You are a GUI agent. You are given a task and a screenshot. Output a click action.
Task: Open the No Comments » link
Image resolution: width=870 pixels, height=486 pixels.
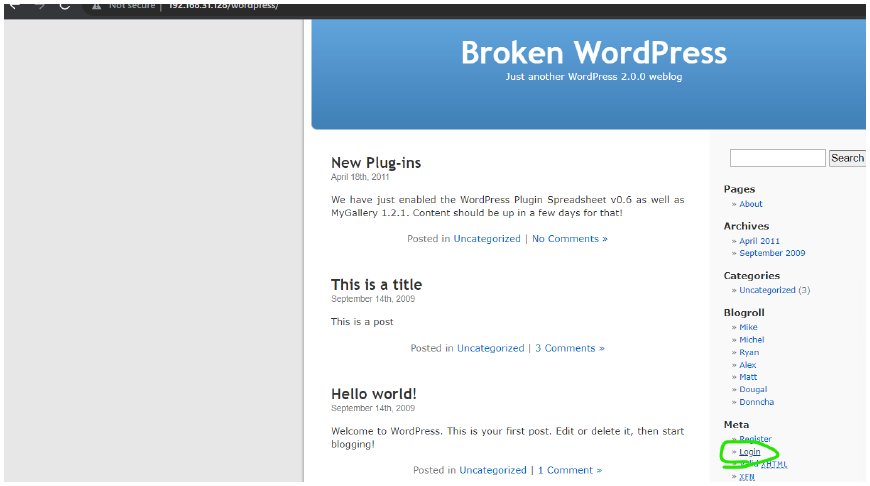point(570,239)
